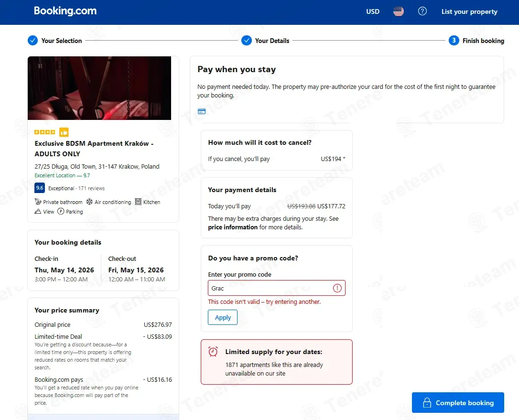
Task: Go back to Your Selection step
Action: pos(62,41)
